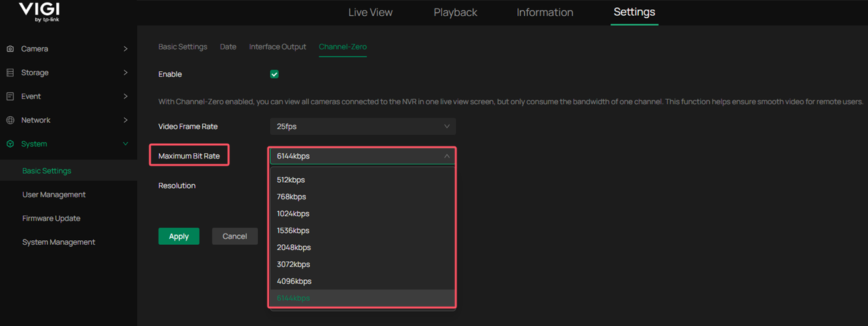Select 768kbps bit rate option
The width and height of the screenshot is (868, 326).
pos(362,197)
